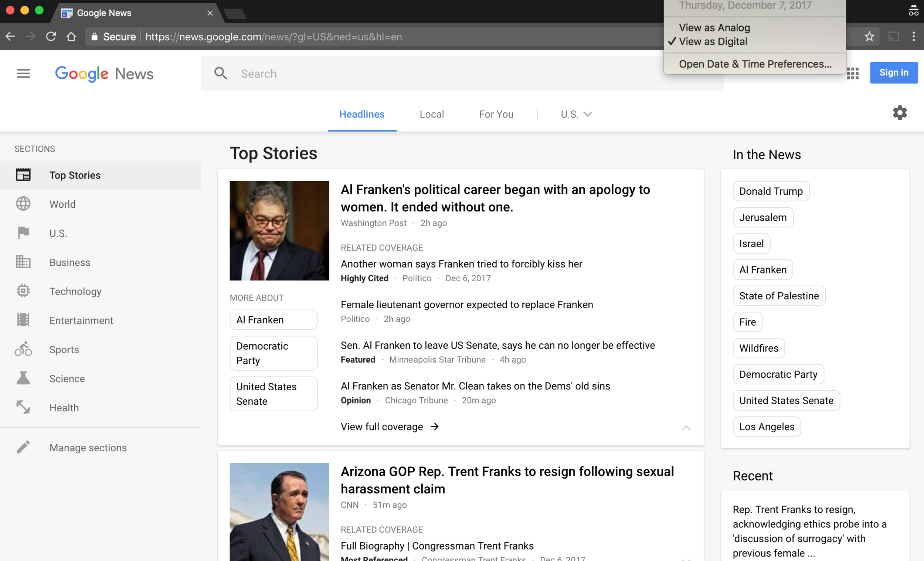Click the Health dumbbell icon
Viewport: 924px width, 561px height.
(23, 407)
